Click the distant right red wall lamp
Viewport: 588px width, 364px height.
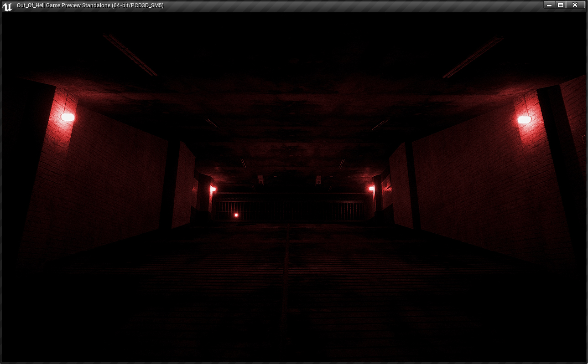[371, 188]
